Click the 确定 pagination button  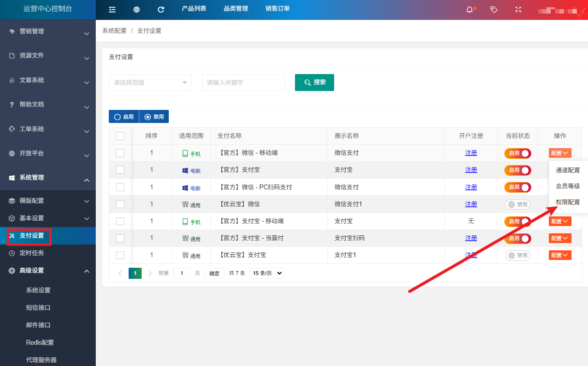pos(214,274)
